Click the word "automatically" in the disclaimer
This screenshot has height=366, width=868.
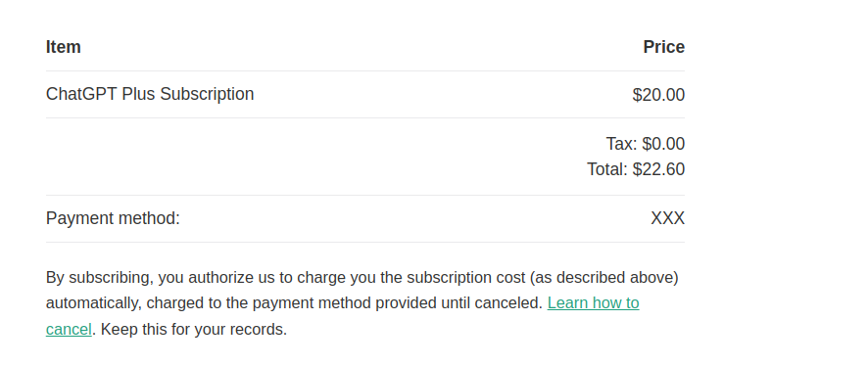coord(92,303)
